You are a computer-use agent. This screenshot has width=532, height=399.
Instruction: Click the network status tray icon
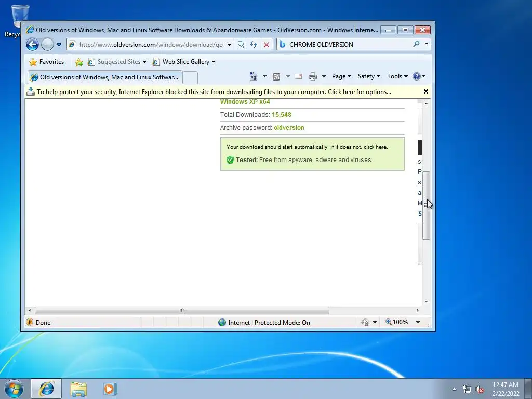[467, 389]
